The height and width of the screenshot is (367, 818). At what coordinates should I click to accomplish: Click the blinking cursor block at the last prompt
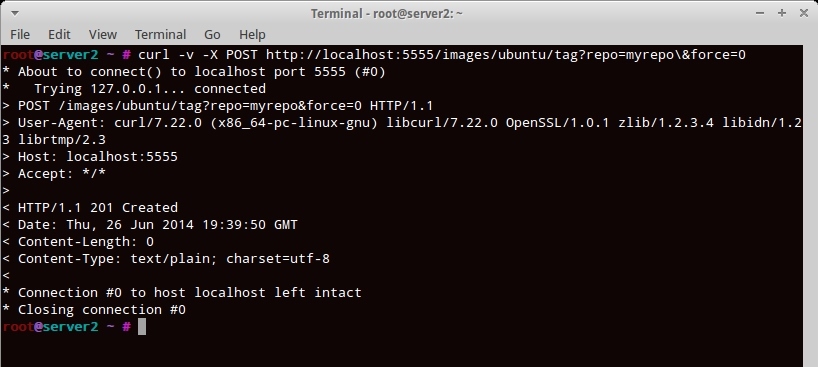coord(142,327)
